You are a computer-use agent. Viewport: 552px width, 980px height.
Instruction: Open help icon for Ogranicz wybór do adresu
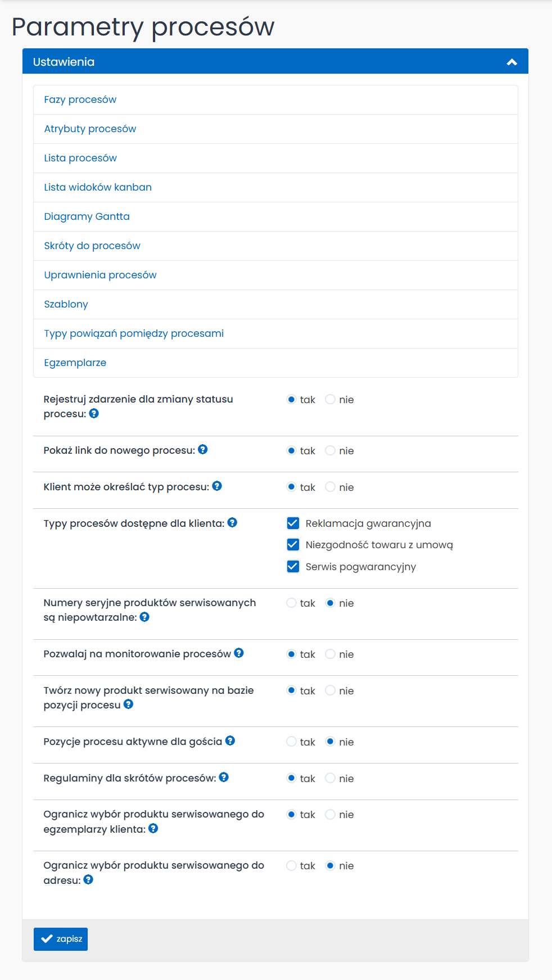click(88, 879)
